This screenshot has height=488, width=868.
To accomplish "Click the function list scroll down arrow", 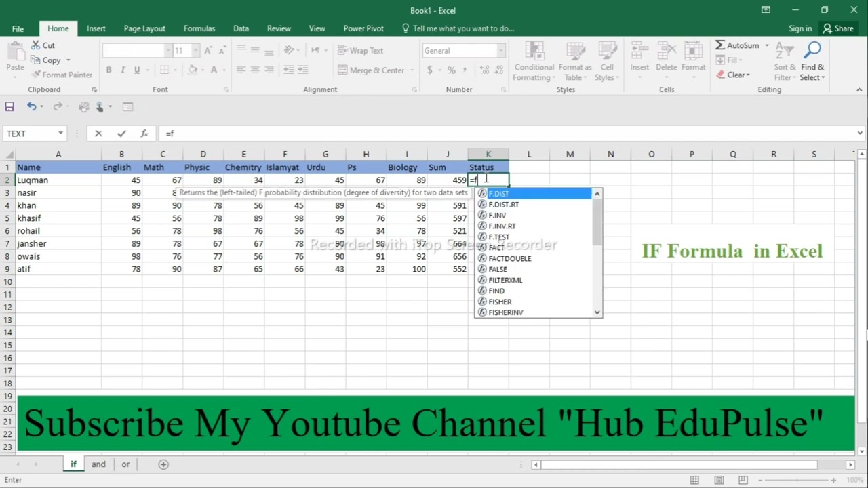I will (x=597, y=312).
